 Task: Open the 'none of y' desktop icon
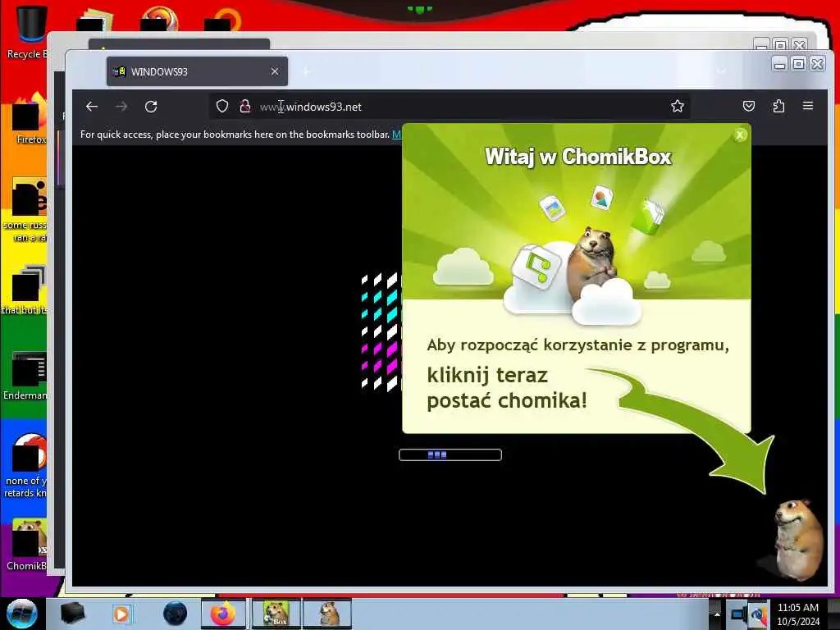[25, 465]
